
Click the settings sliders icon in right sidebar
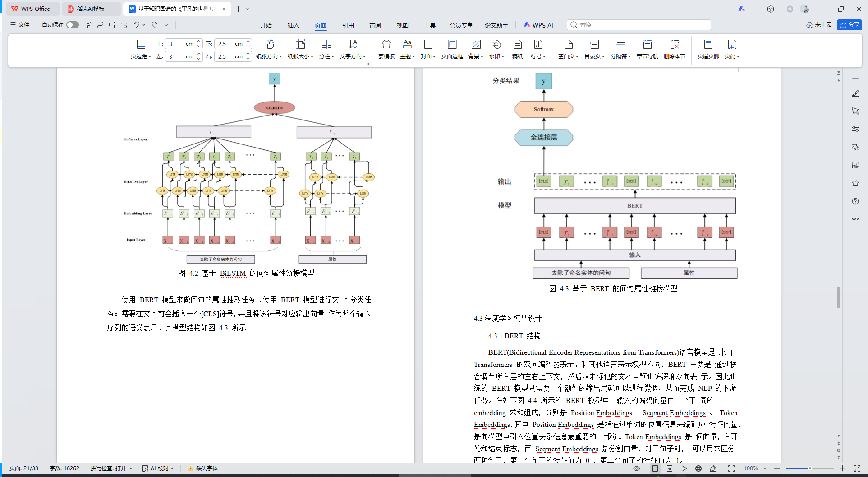[855, 129]
